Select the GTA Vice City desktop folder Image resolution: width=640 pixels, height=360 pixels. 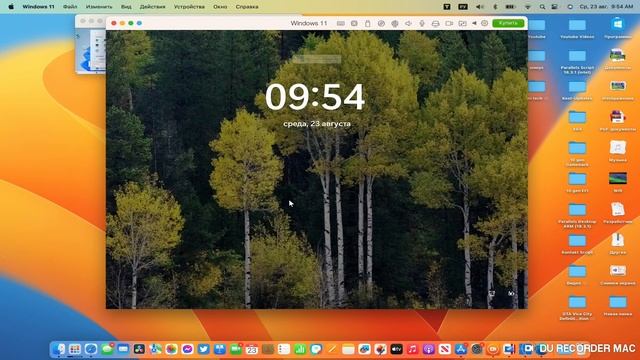pos(577,308)
